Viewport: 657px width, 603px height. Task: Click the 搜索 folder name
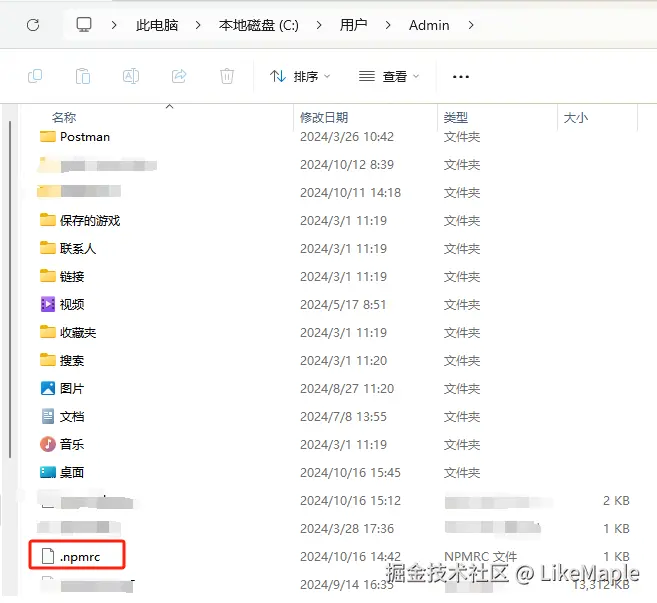coord(72,361)
